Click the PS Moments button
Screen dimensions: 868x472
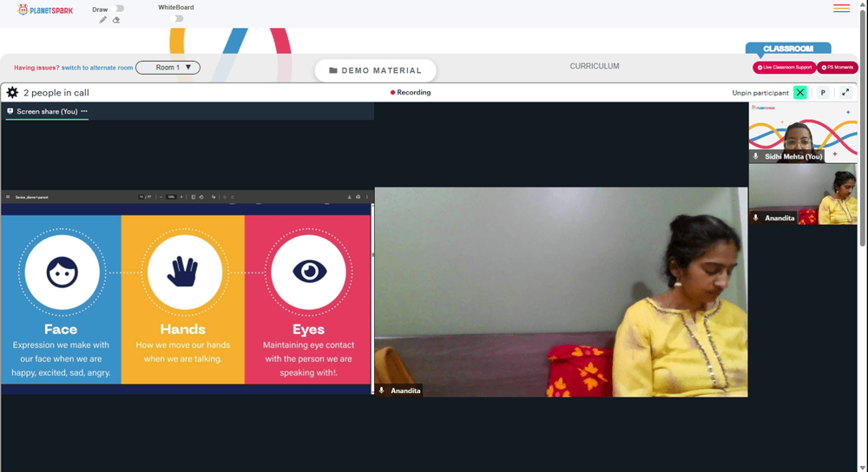pos(837,68)
